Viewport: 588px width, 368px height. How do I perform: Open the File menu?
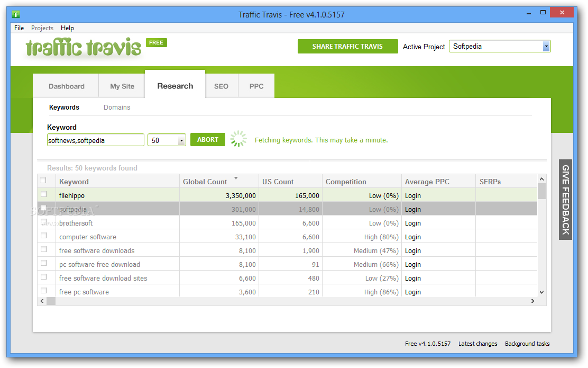point(19,28)
